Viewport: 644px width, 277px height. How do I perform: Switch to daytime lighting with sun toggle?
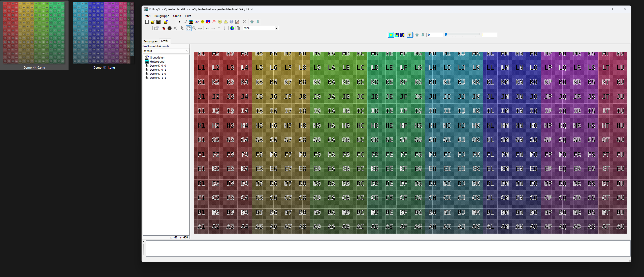(x=391, y=35)
